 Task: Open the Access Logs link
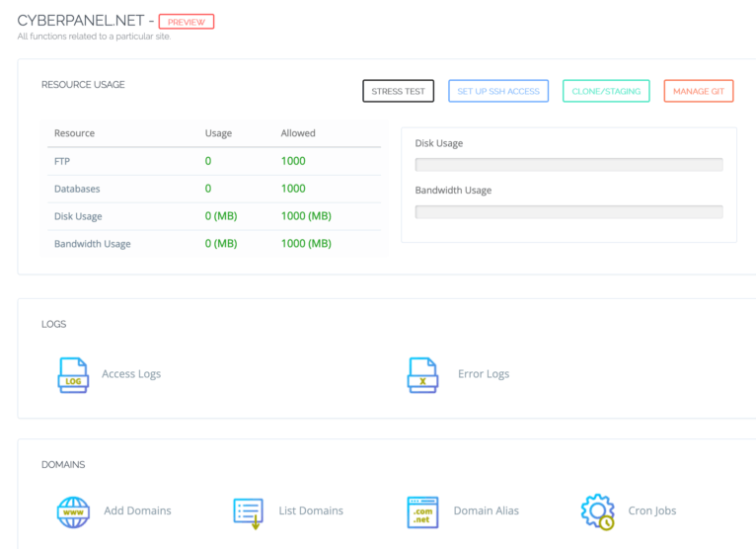pos(131,374)
